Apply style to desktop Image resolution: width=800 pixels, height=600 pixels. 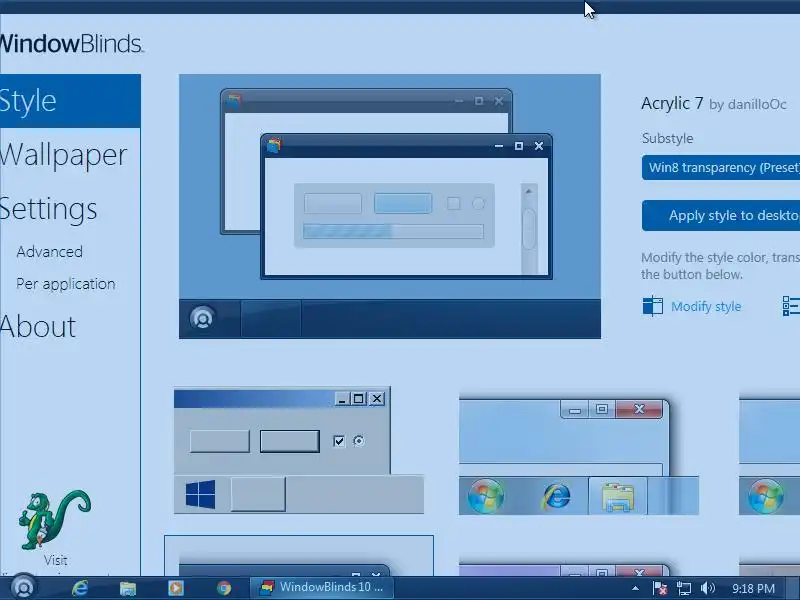click(x=720, y=215)
